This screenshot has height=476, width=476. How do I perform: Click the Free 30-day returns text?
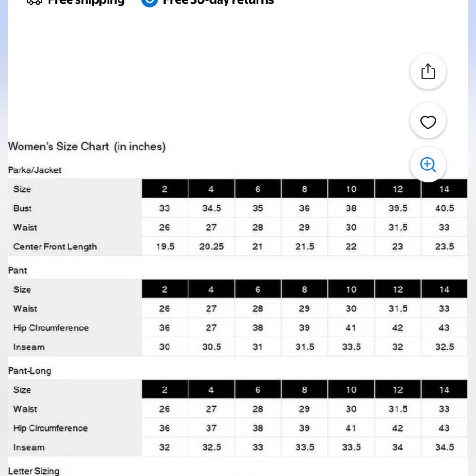pos(218,2)
